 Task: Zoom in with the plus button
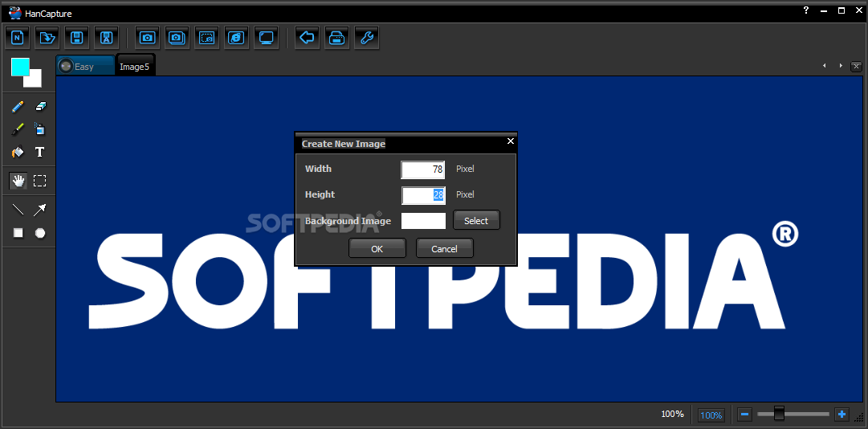(842, 414)
